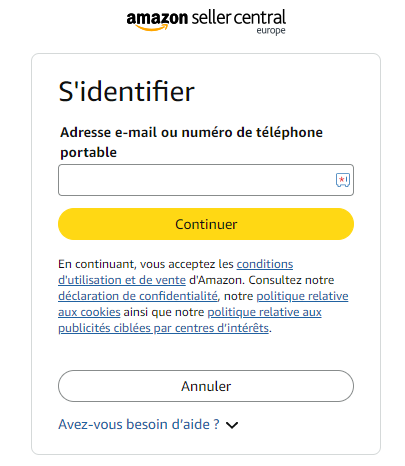Click the 'aux cookies' link text
The height and width of the screenshot is (466, 405).
pyautogui.click(x=89, y=312)
